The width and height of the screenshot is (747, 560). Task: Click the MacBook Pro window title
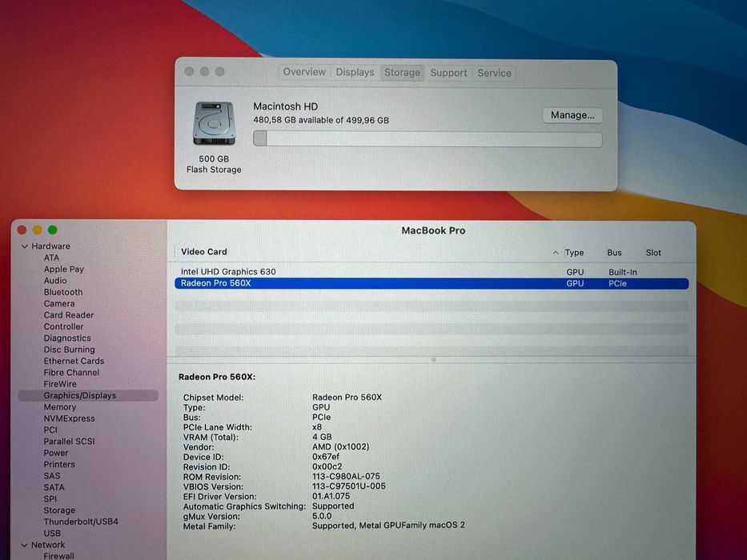point(433,230)
